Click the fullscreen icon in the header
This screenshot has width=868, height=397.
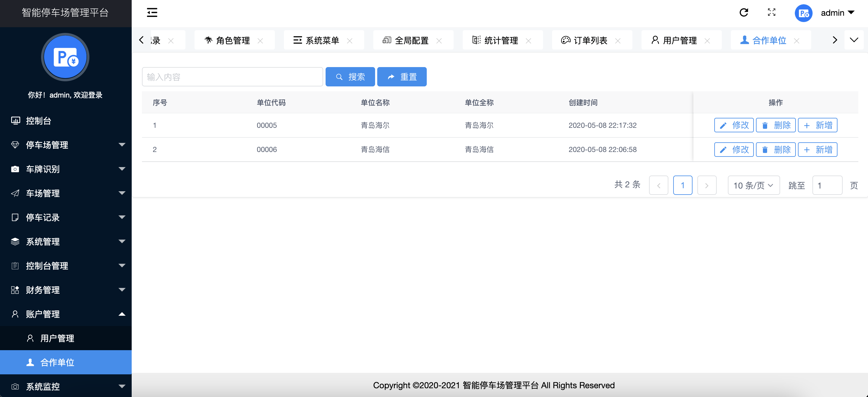[771, 12]
